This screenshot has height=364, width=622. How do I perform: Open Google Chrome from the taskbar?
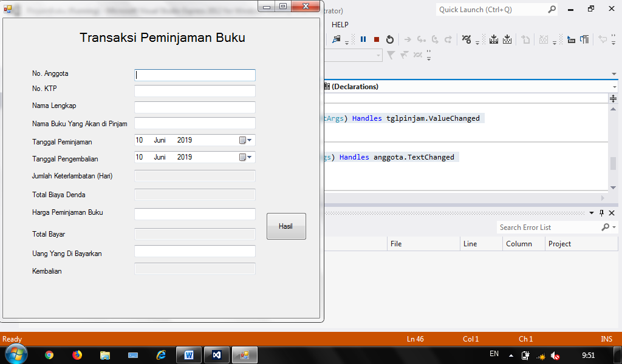click(x=49, y=355)
